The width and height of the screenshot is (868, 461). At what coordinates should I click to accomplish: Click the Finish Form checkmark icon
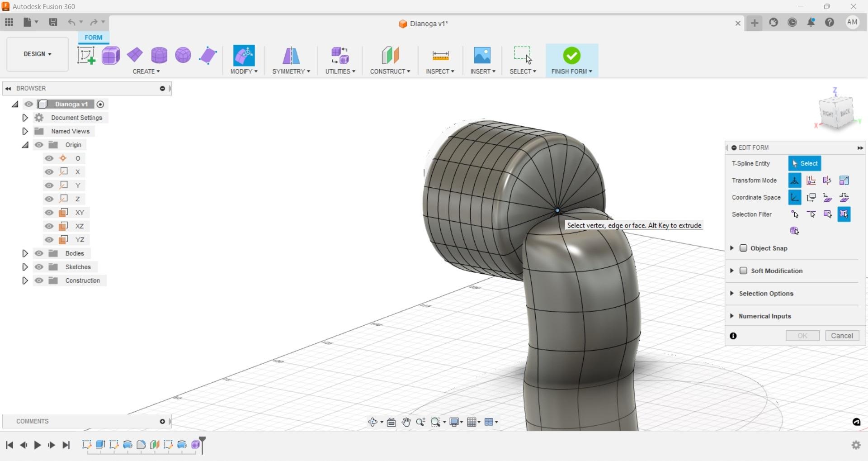[x=571, y=55]
